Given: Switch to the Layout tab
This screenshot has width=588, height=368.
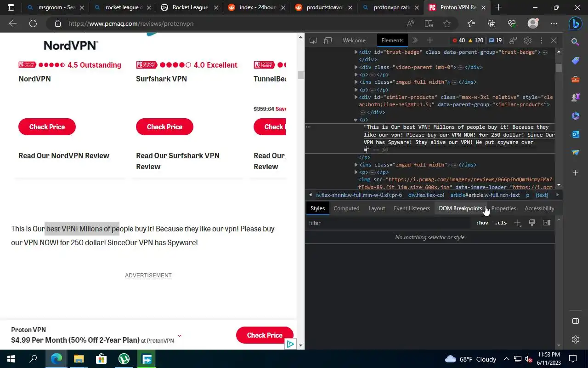Looking at the screenshot, I should click(x=377, y=208).
